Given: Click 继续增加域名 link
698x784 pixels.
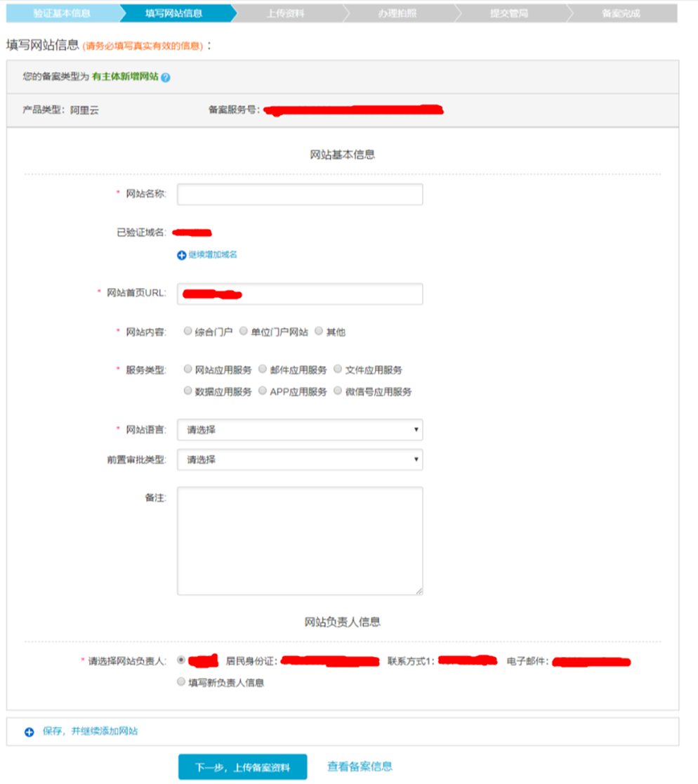Looking at the screenshot, I should pos(213,254).
